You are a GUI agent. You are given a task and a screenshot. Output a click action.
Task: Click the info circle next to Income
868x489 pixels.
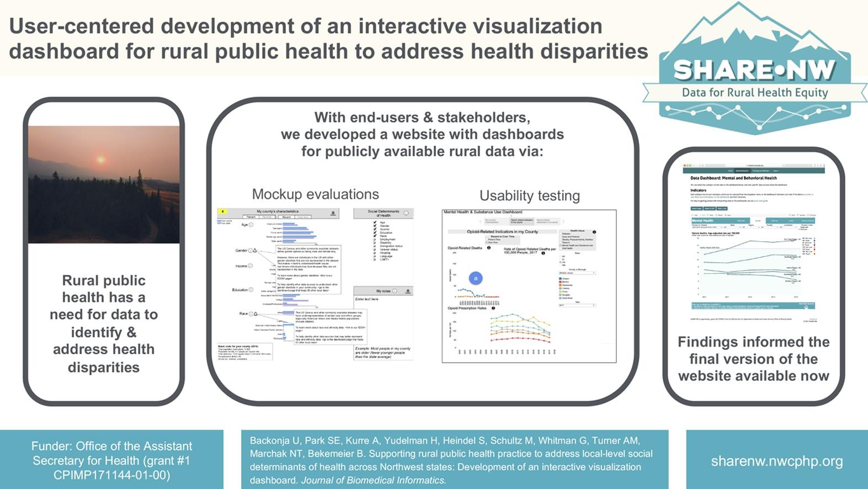(x=251, y=266)
